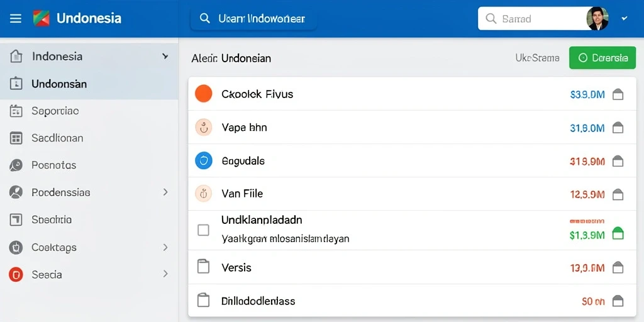Open the Eogudals entry
This screenshot has height=322, width=644.
pyautogui.click(x=243, y=161)
